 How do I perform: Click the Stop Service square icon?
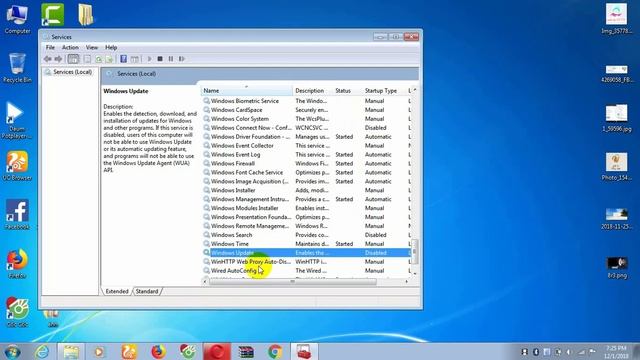tap(160, 59)
